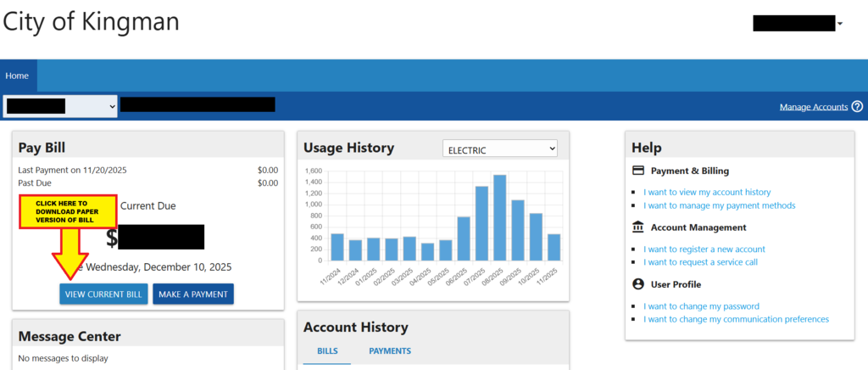
Task: Click the 08/2025 usage bar
Action: 500,218
